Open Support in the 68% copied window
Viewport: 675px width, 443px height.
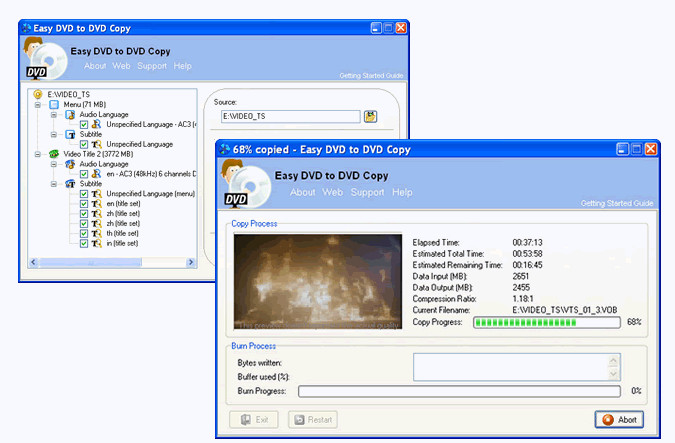click(367, 192)
